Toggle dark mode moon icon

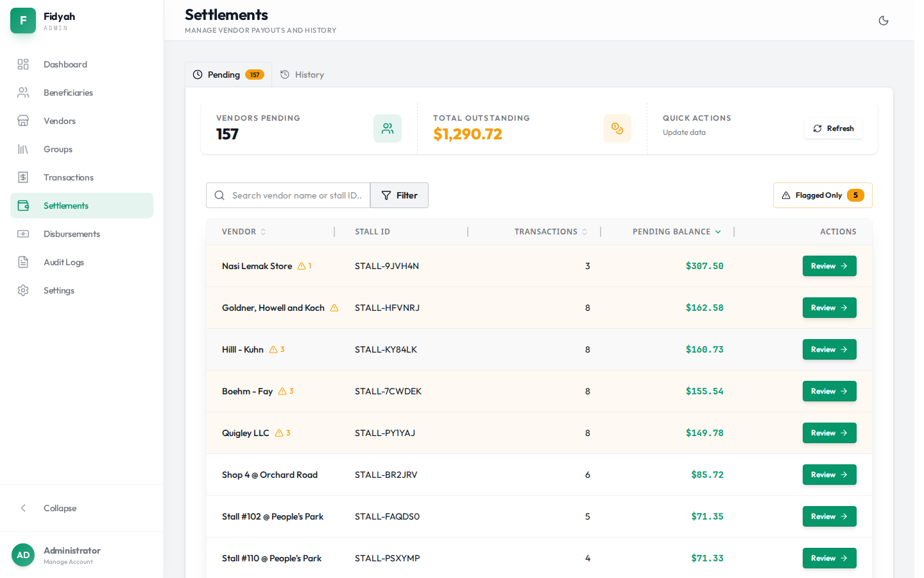tap(884, 21)
